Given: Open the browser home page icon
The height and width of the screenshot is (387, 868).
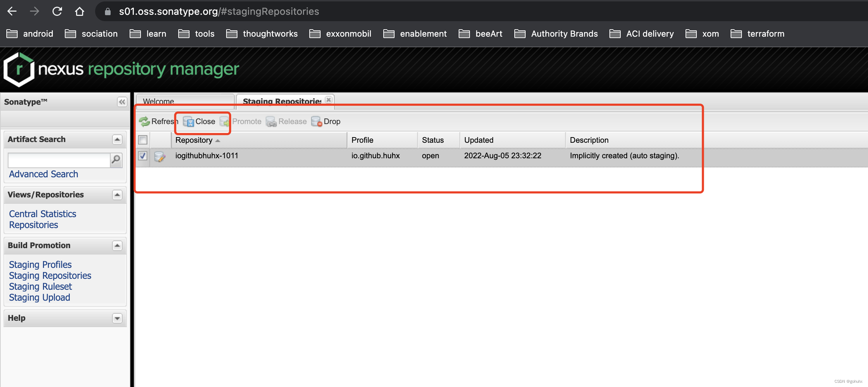Looking at the screenshot, I should (x=80, y=11).
